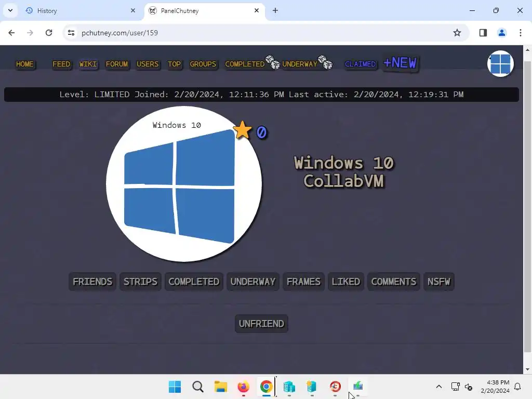Viewport: 532px width, 399px height.
Task: Open the Windows logo avatar in the header
Action: [500, 63]
